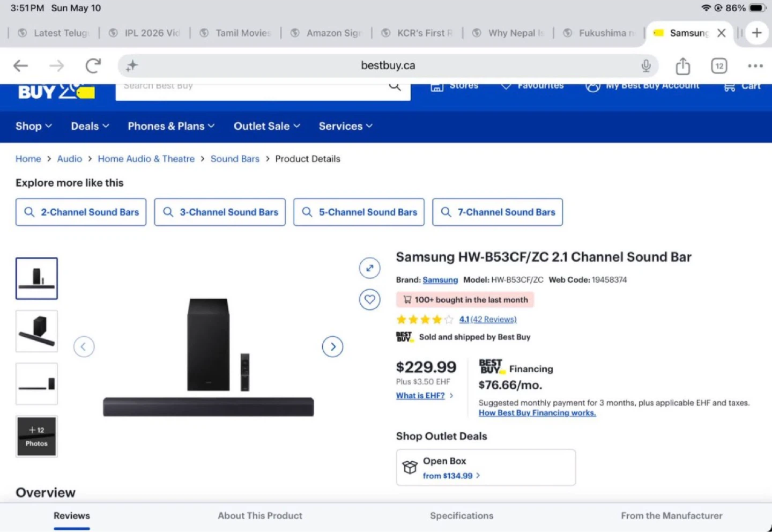
Task: Tap the Best Buy logo
Action: coord(56,92)
